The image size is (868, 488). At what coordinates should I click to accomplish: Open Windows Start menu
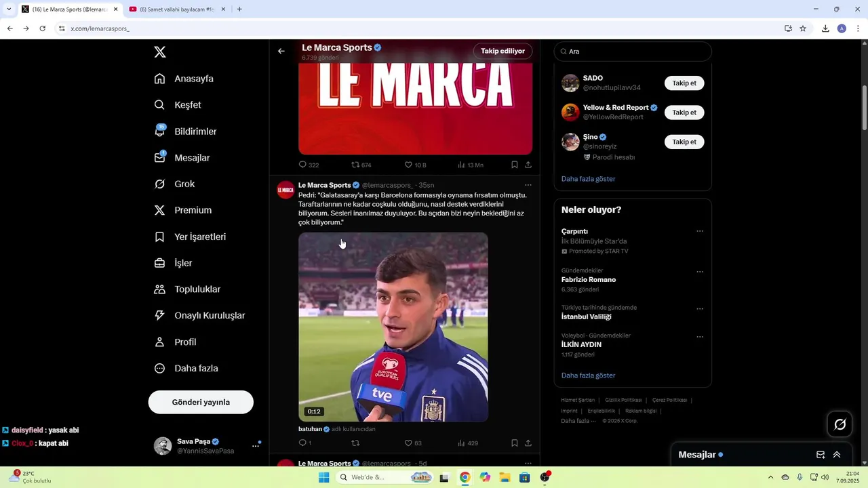click(324, 478)
